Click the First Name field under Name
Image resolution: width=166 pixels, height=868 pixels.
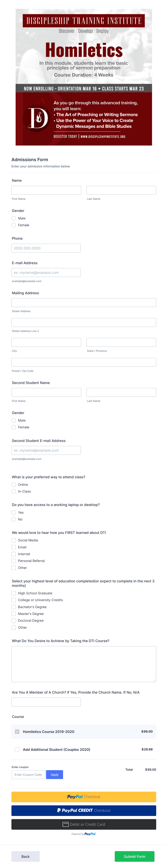46,190
